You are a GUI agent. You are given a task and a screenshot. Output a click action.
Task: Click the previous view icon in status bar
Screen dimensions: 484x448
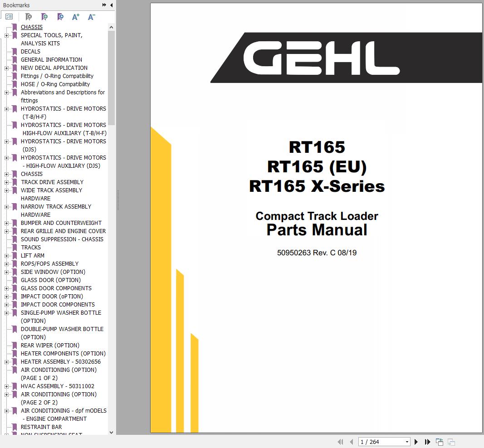(440, 442)
